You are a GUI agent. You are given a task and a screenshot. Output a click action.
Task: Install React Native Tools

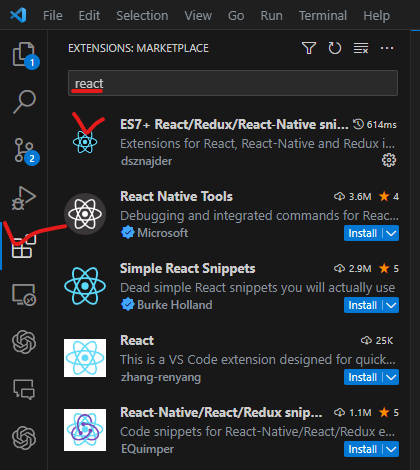362,233
